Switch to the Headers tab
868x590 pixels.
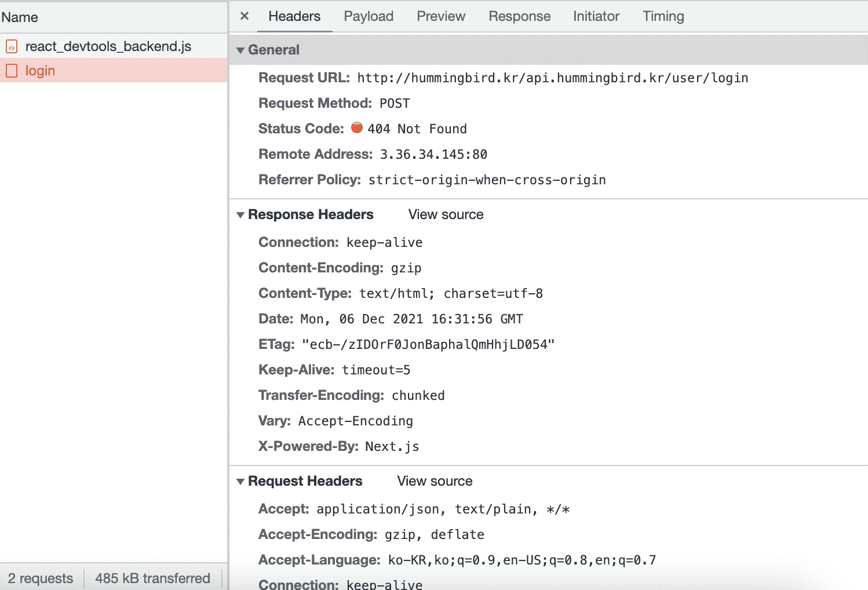(294, 16)
